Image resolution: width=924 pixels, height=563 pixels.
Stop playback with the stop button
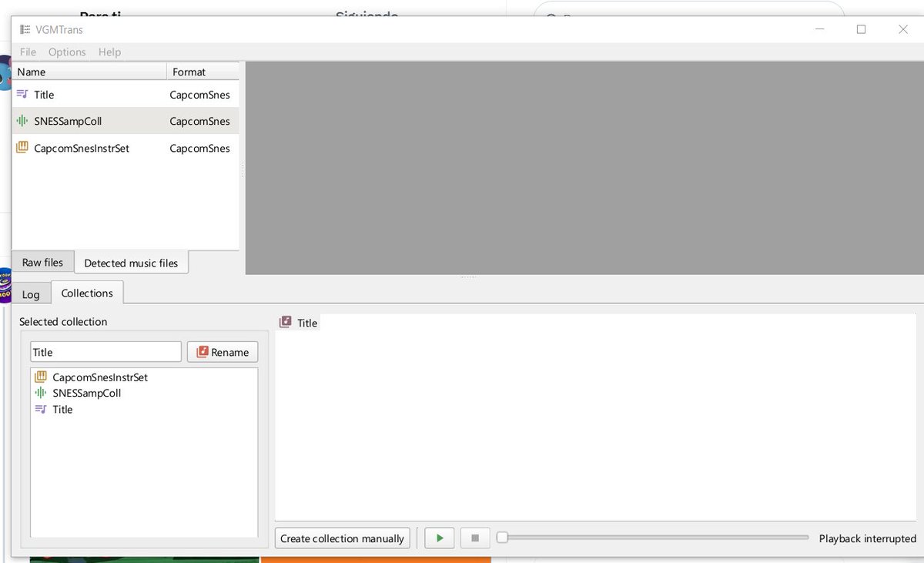coord(475,538)
